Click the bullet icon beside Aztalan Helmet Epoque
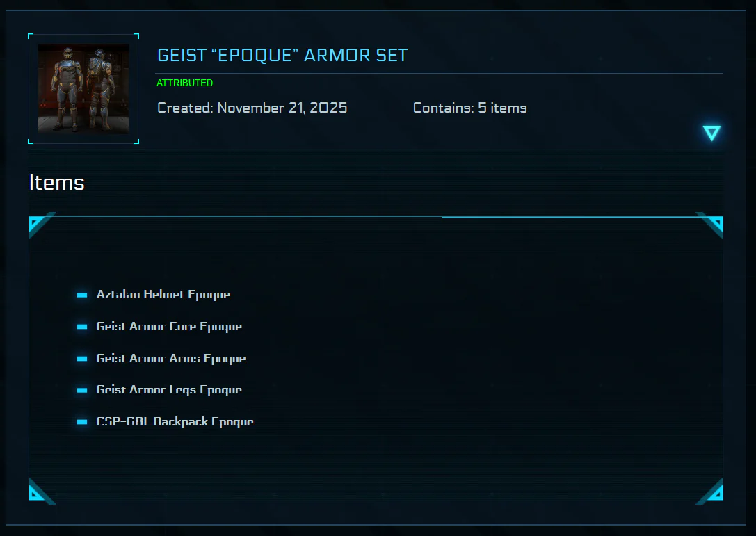The image size is (756, 536). [82, 295]
